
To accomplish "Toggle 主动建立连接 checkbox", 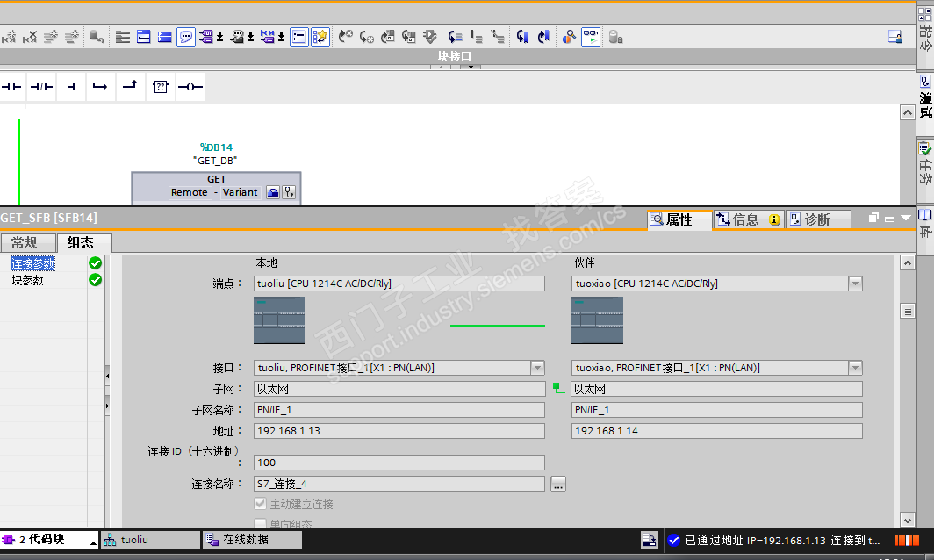I will (x=261, y=504).
